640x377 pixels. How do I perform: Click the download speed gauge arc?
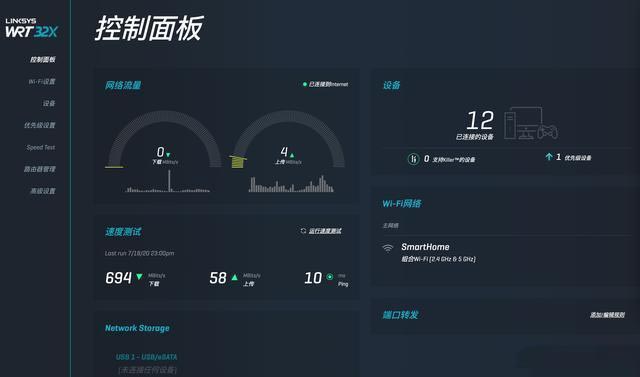(164, 139)
